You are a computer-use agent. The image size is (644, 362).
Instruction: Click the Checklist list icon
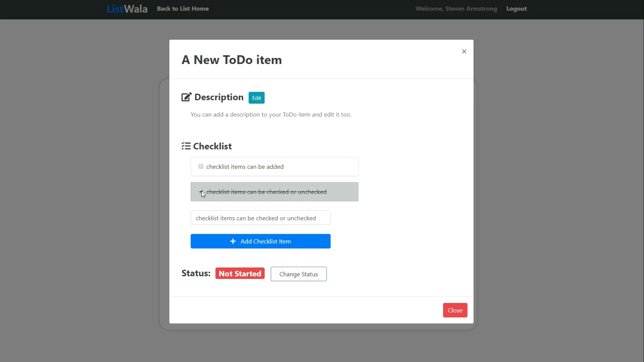186,146
